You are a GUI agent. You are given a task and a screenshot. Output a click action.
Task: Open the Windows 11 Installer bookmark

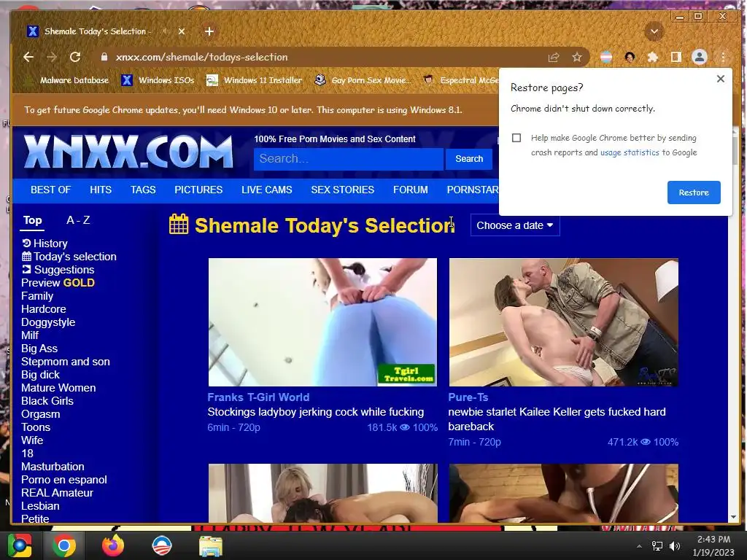pyautogui.click(x=255, y=80)
